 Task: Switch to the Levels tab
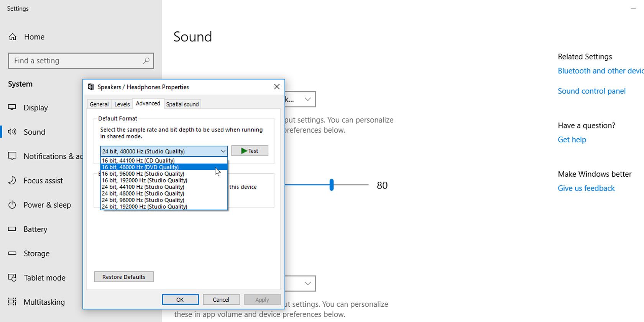tap(122, 104)
